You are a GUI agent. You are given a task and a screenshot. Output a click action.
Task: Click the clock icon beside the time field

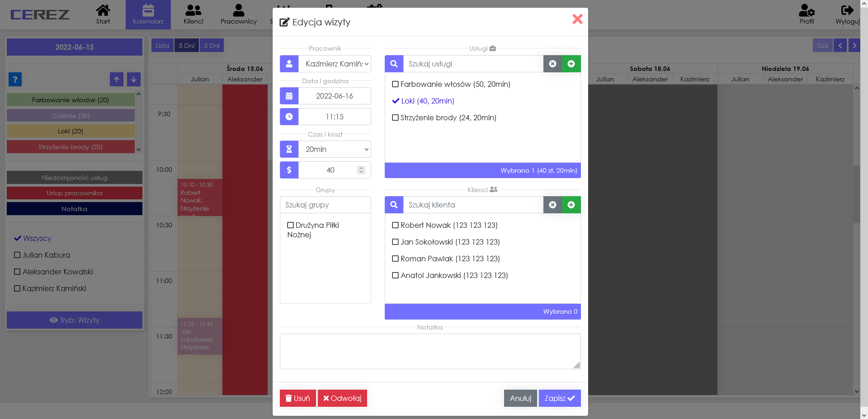click(289, 117)
